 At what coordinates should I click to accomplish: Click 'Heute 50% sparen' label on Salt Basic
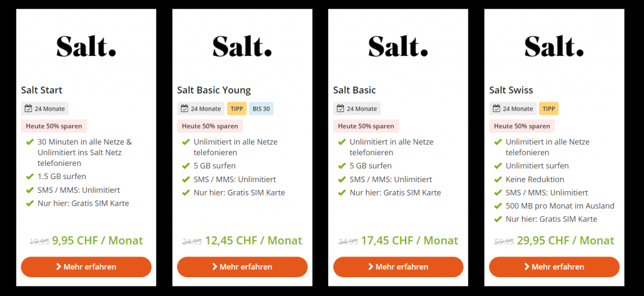(366, 126)
